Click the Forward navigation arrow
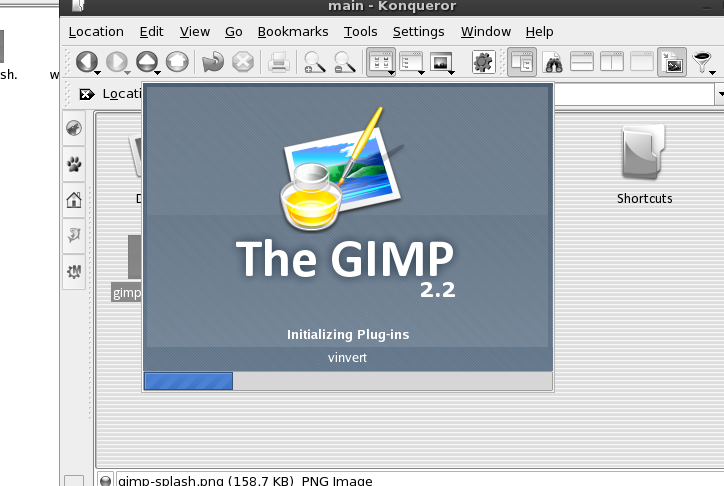Screen dimensions: 724x486 pyautogui.click(x=116, y=61)
